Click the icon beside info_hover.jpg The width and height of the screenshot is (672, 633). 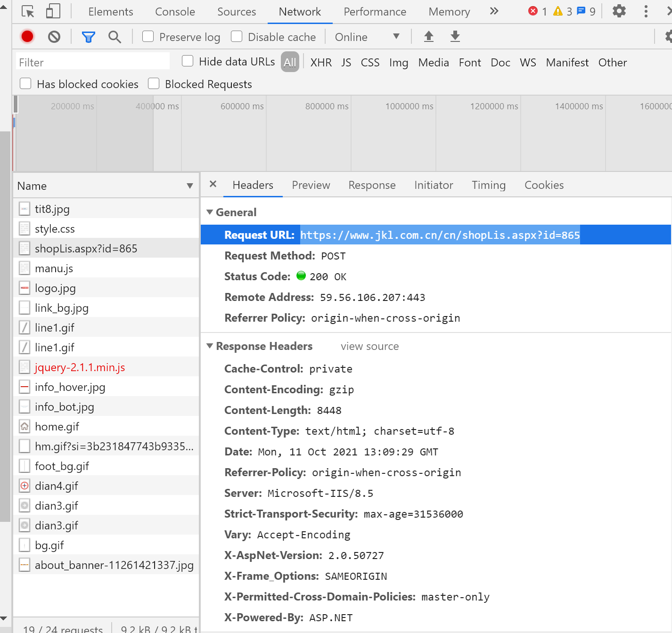pyautogui.click(x=25, y=387)
